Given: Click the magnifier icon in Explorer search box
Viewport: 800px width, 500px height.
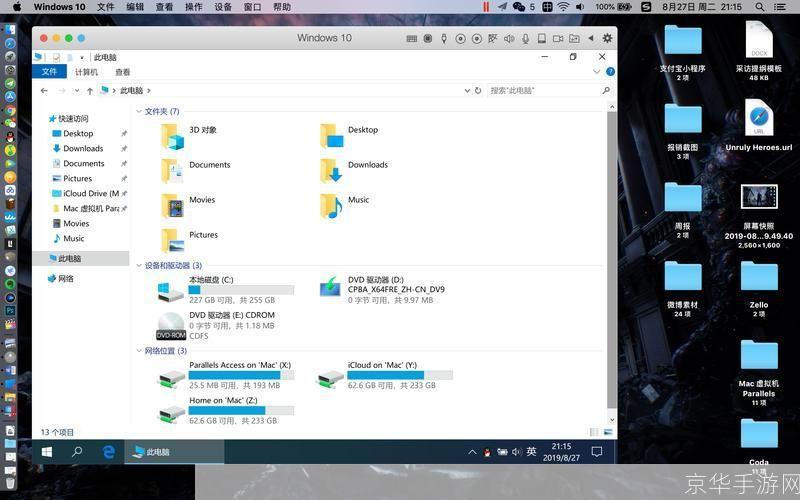Looking at the screenshot, I should point(606,90).
